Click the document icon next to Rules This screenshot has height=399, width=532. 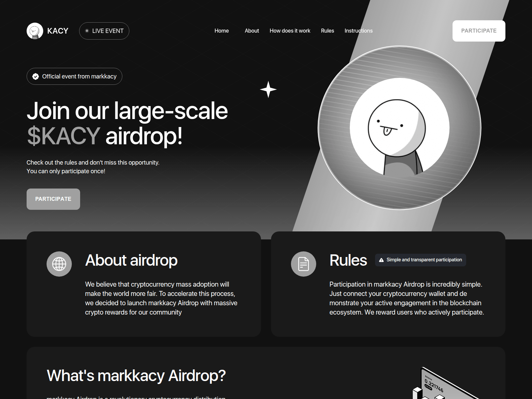(303, 264)
